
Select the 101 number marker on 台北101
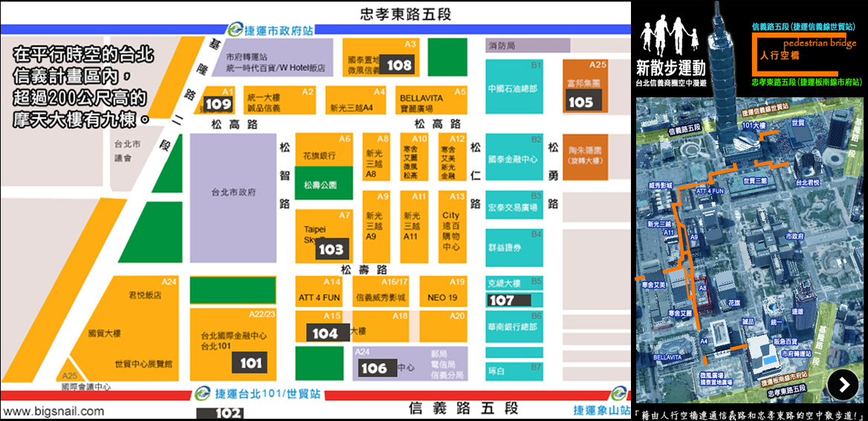click(x=251, y=363)
